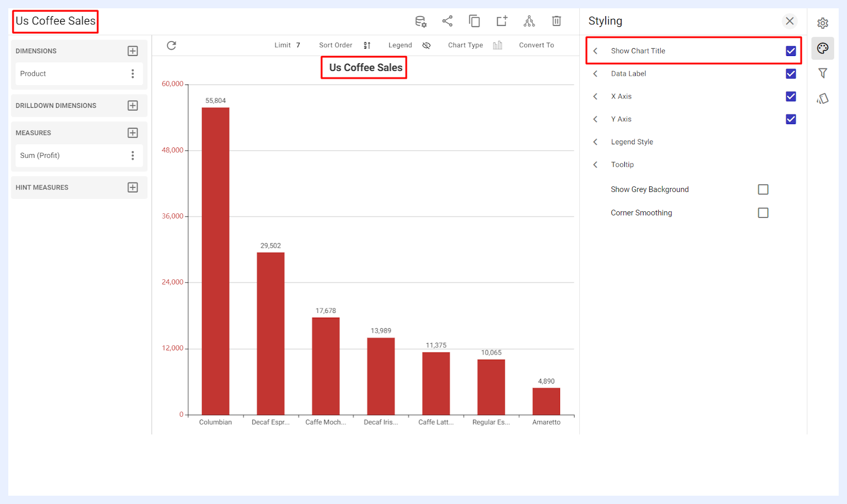Expand the Tooltip chevron
Viewport: 847px width, 504px height.
click(x=595, y=165)
